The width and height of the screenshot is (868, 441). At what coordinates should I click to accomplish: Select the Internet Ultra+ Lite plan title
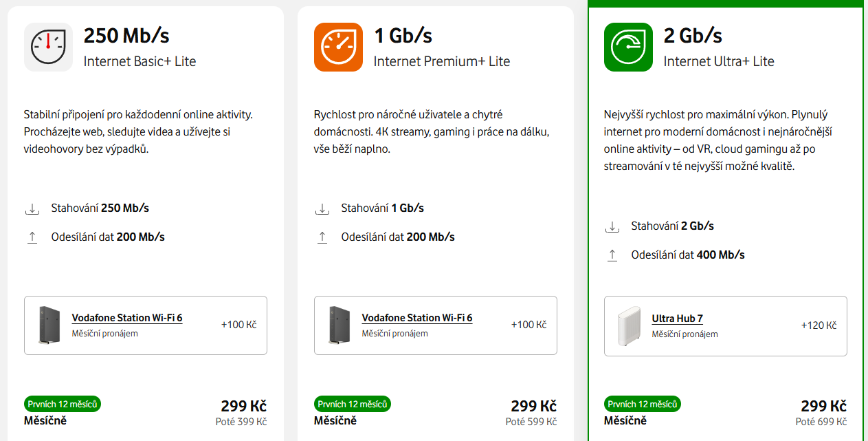pyautogui.click(x=719, y=61)
